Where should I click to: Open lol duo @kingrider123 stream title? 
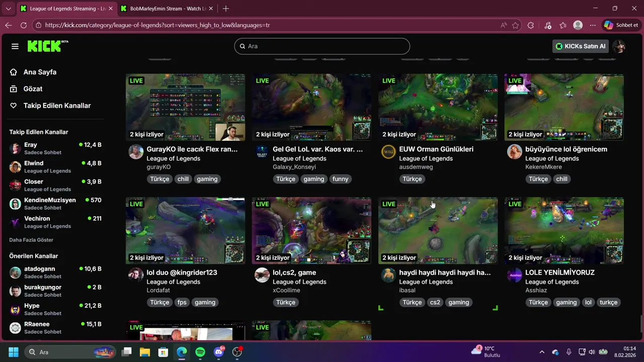[182, 273]
